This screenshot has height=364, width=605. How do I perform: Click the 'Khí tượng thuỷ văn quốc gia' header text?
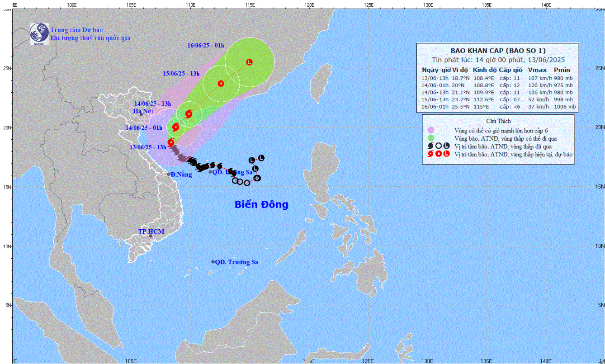[x=90, y=38]
